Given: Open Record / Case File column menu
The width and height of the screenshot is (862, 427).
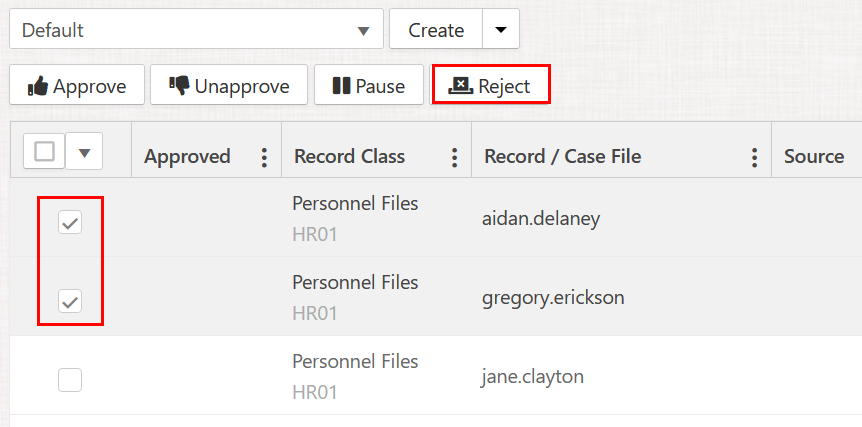Looking at the screenshot, I should (x=754, y=157).
